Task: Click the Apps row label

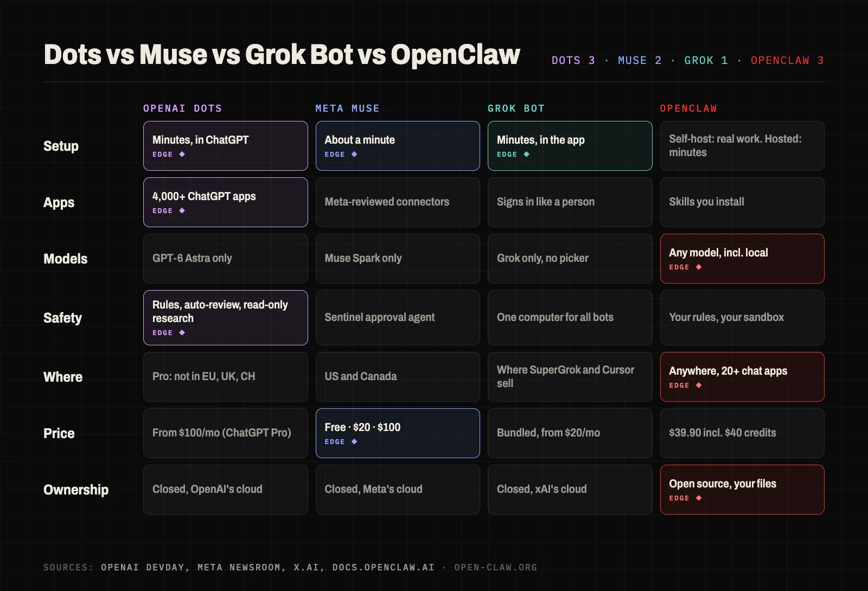Action: tap(59, 202)
